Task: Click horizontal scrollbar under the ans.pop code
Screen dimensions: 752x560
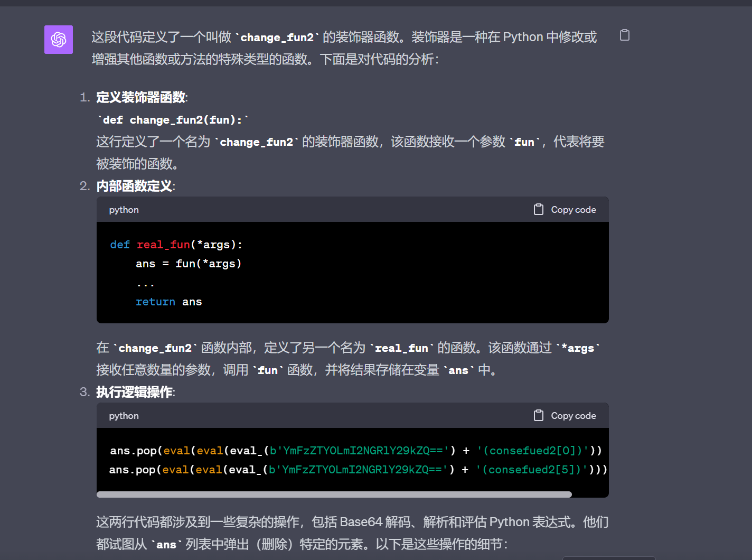Action: click(334, 494)
